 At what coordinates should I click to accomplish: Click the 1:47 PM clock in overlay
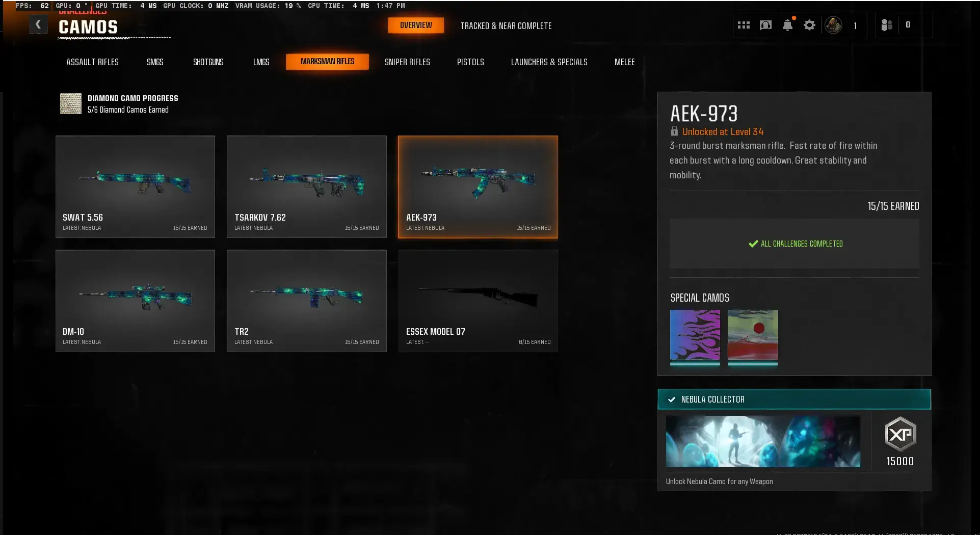(x=391, y=6)
